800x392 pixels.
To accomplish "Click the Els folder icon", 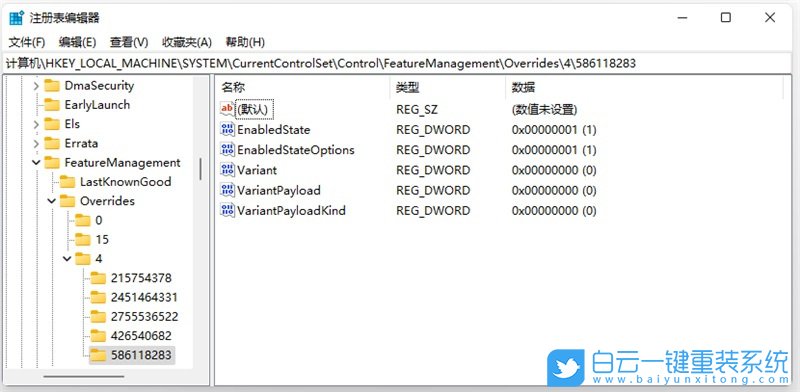I will (x=52, y=124).
